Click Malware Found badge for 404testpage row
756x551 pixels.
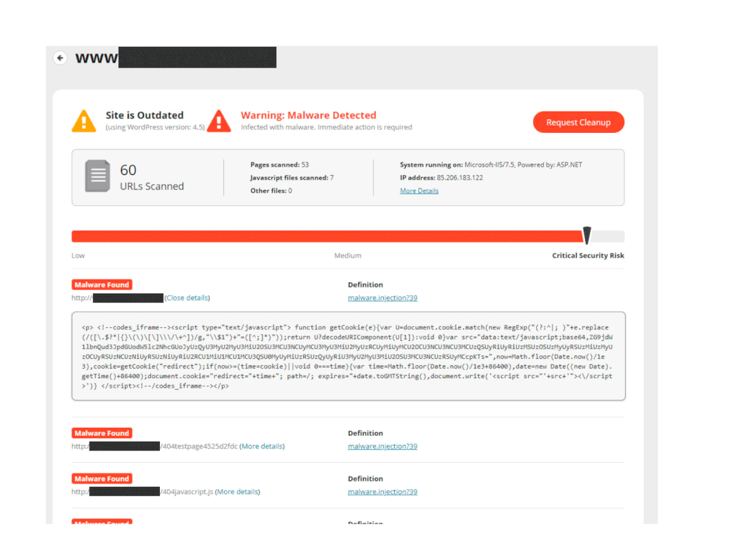coord(102,433)
